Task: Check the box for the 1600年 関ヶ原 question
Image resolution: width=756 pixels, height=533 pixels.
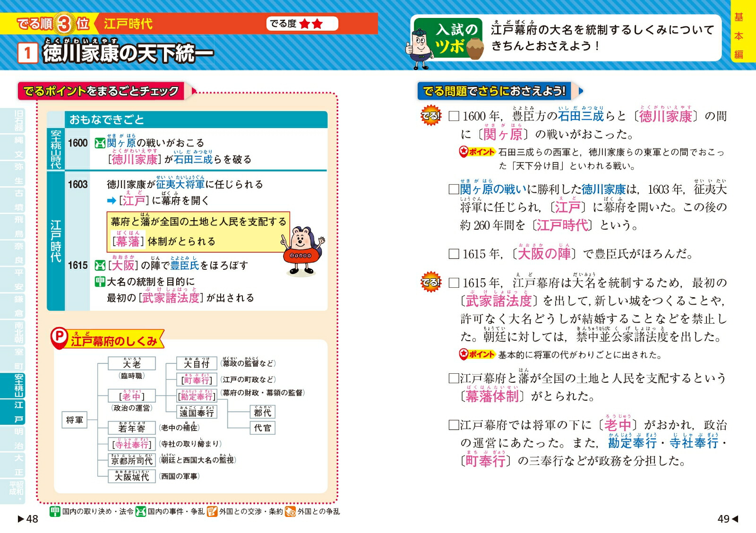Action: (x=454, y=116)
